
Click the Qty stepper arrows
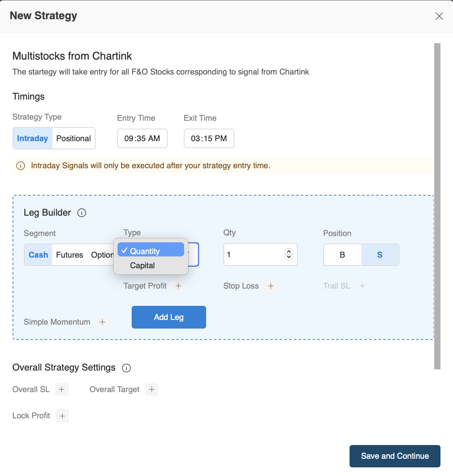289,254
